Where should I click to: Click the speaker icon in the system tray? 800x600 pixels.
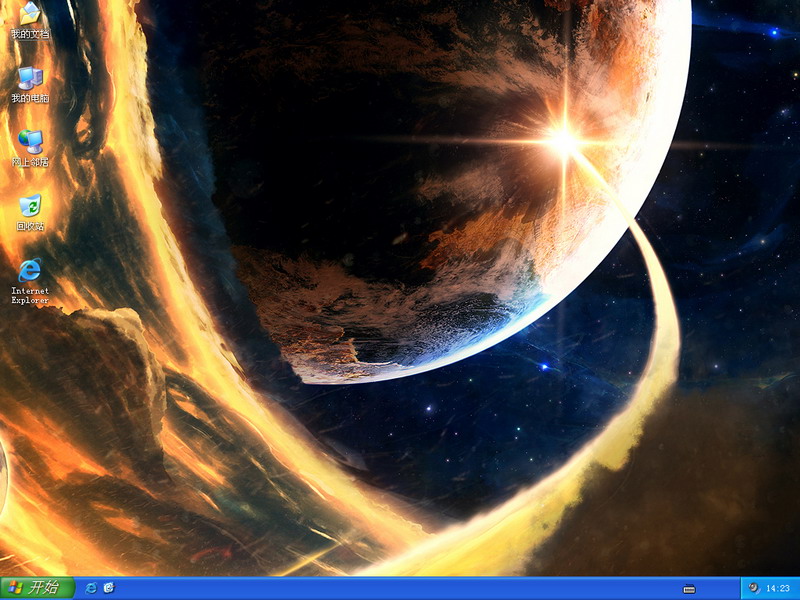752,588
